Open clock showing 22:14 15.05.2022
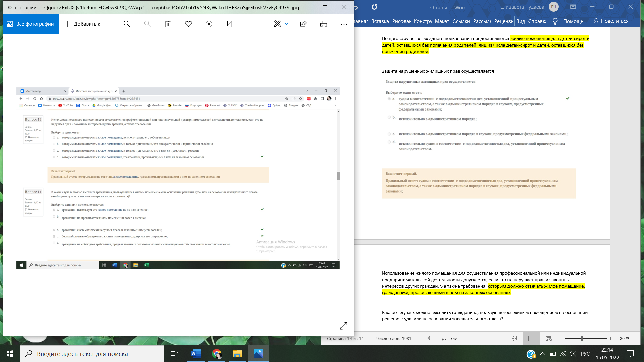The width and height of the screenshot is (644, 362). point(607,354)
